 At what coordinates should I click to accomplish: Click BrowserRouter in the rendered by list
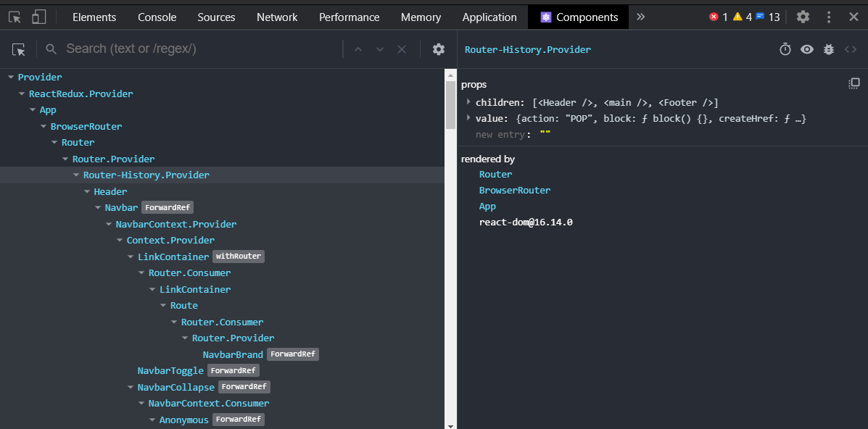coord(515,191)
